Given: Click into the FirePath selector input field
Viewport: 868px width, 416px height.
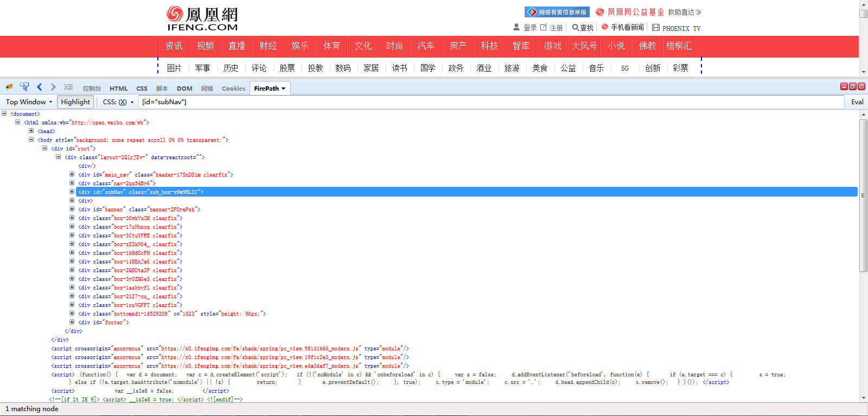Looking at the screenshot, I should point(492,102).
